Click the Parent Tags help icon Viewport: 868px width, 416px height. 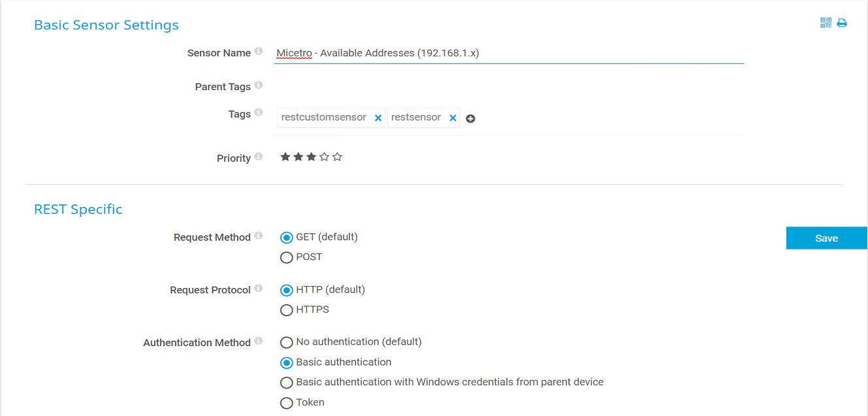click(259, 86)
